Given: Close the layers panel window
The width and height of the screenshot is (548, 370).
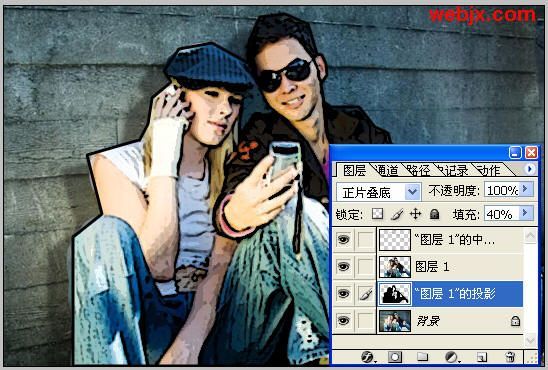Looking at the screenshot, I should [531, 153].
